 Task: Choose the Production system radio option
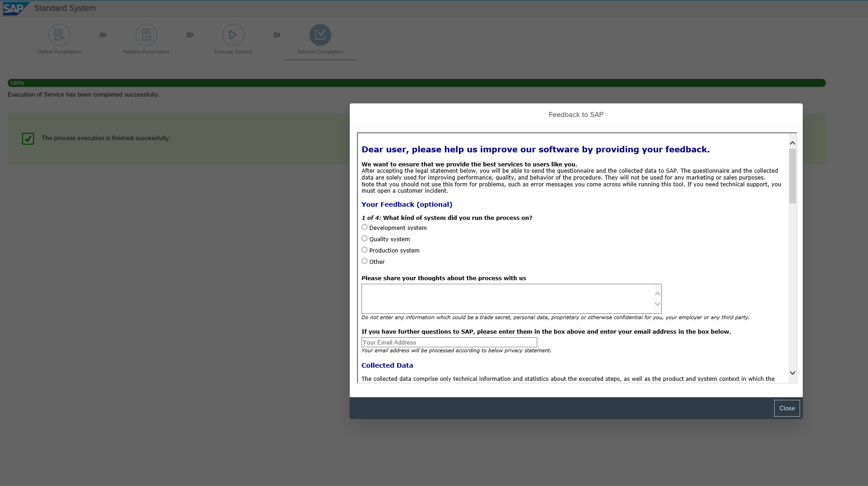coord(364,250)
